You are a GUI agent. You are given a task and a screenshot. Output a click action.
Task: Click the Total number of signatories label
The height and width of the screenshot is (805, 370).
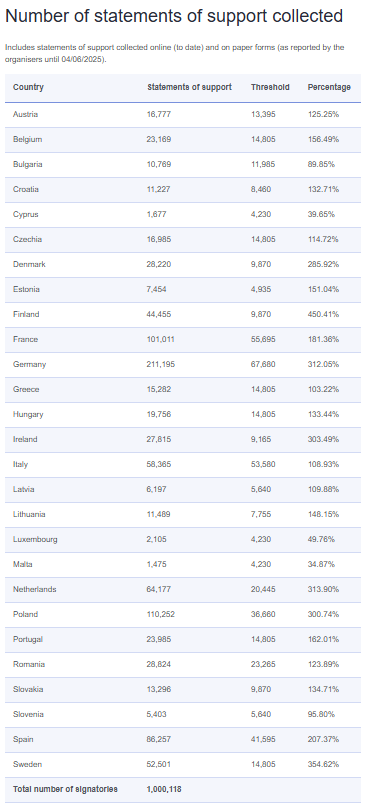pyautogui.click(x=65, y=789)
